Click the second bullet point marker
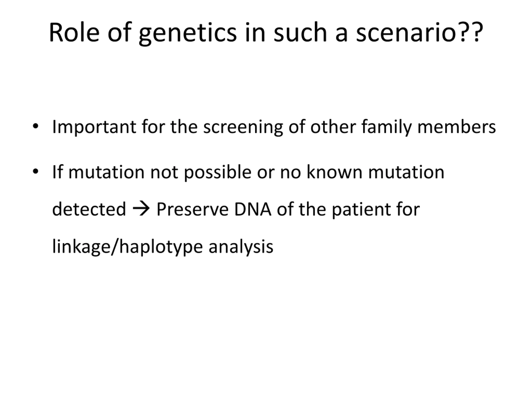 tap(35, 171)
